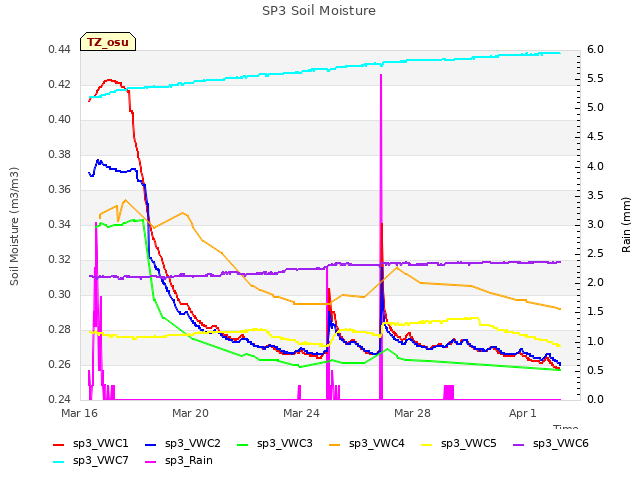
Task: Click the 0.42 left axis value
Action: (60, 85)
